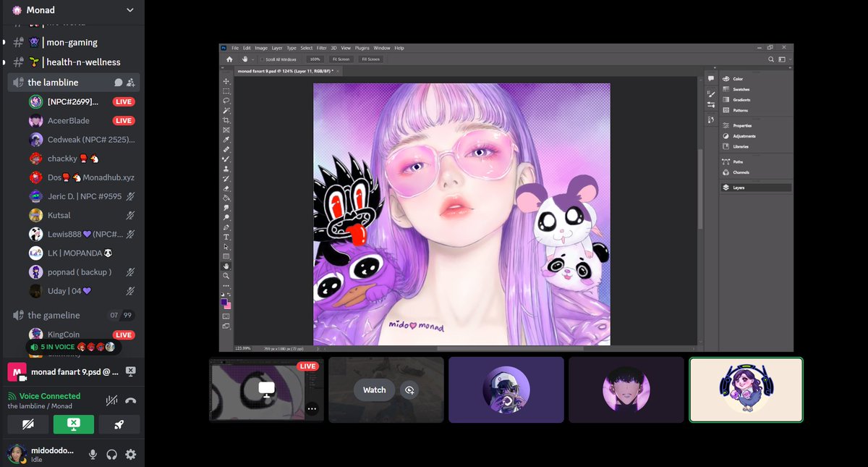The image size is (868, 467).
Task: Select the Type tool
Action: pyautogui.click(x=226, y=237)
